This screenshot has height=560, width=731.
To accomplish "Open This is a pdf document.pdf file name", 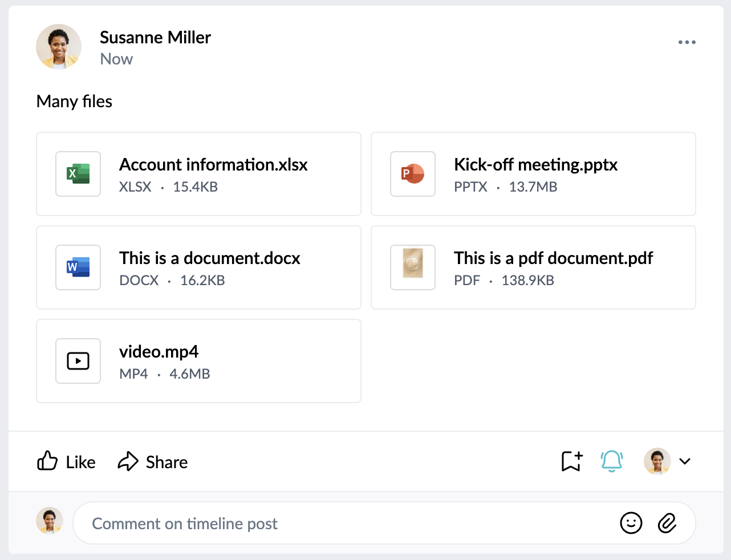I will click(553, 258).
